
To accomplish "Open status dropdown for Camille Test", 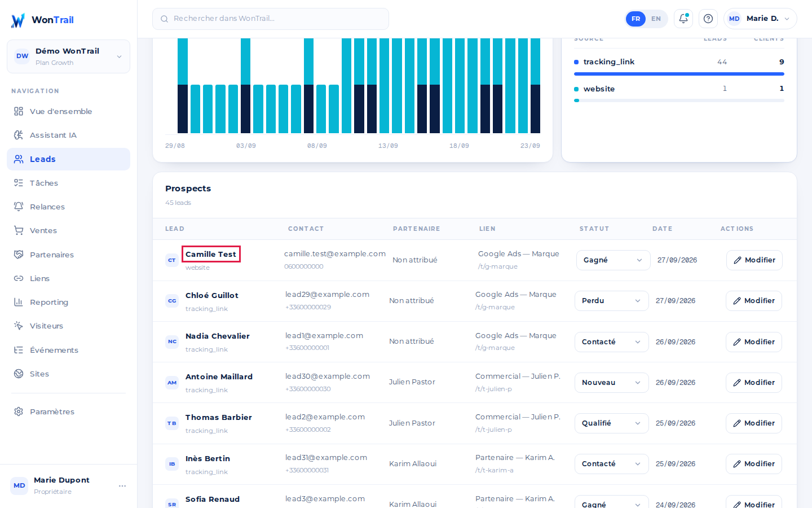I will click(x=613, y=260).
